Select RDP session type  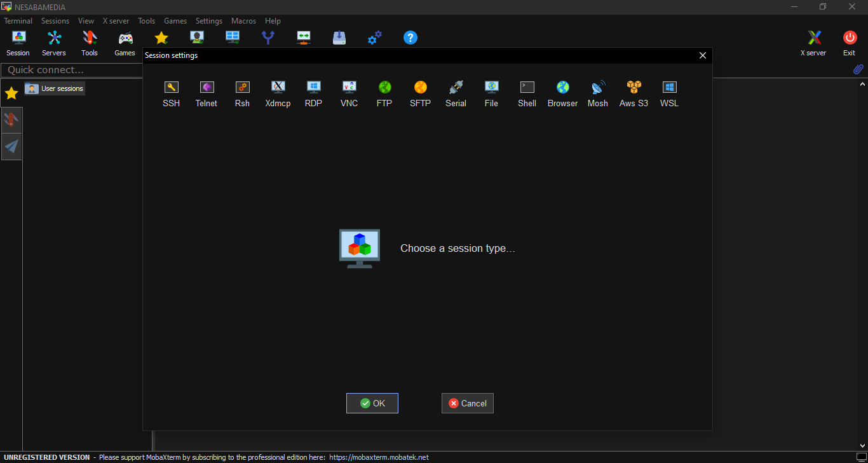tap(313, 93)
